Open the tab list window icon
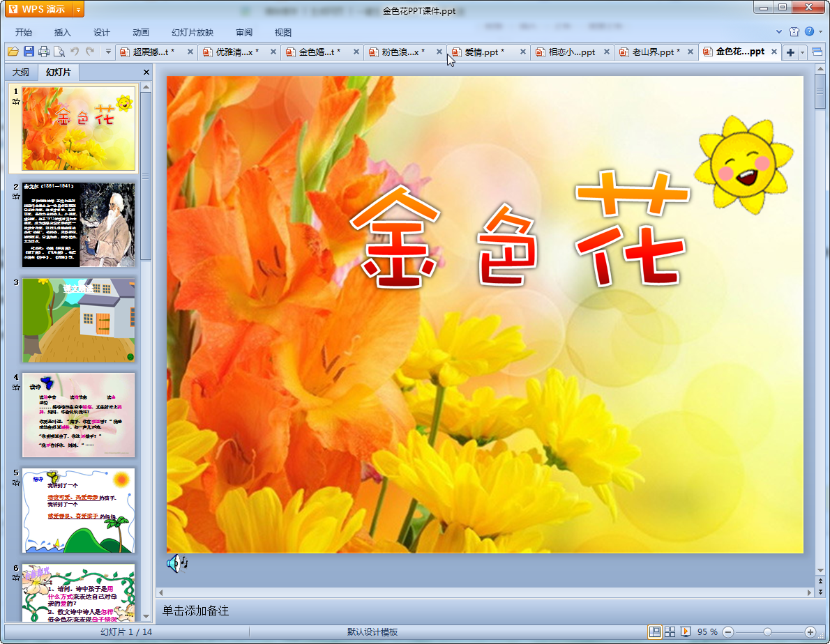The height and width of the screenshot is (644, 830). pyautogui.click(x=817, y=52)
